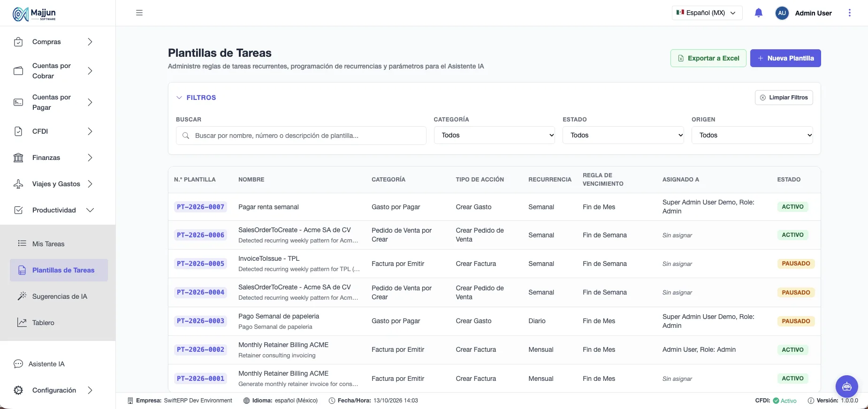Screen dimensions: 868x409
Task: Go to Sugerencias de IA
Action: (x=59, y=296)
